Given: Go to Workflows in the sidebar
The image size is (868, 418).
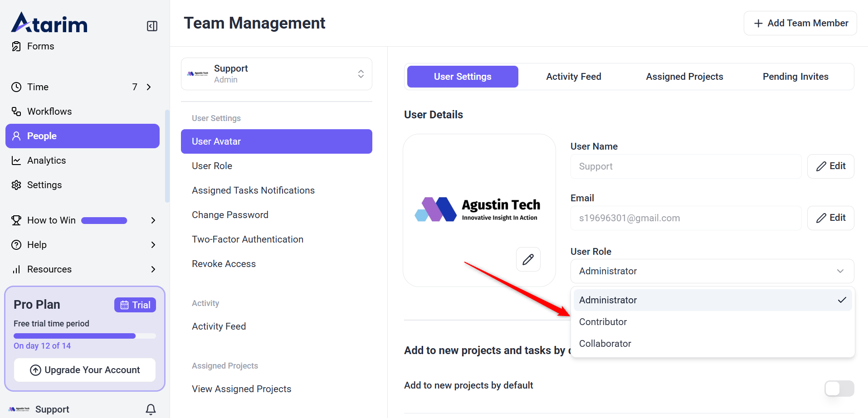Looking at the screenshot, I should tap(49, 112).
